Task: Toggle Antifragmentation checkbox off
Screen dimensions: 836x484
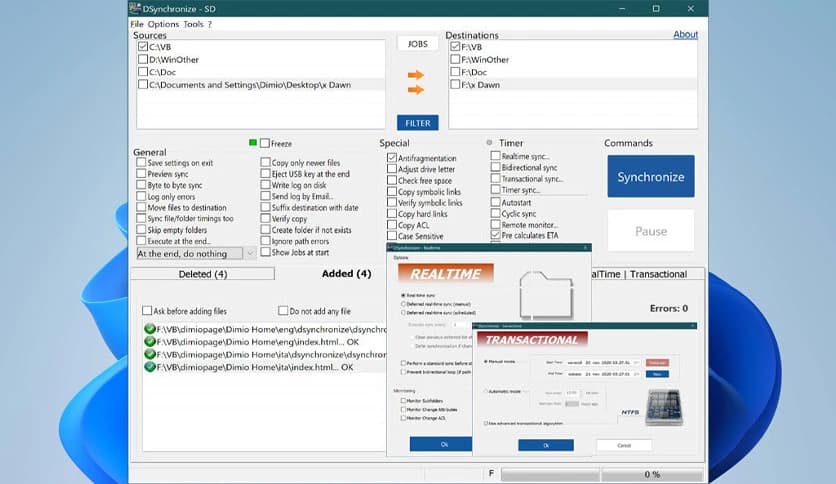Action: tap(392, 158)
